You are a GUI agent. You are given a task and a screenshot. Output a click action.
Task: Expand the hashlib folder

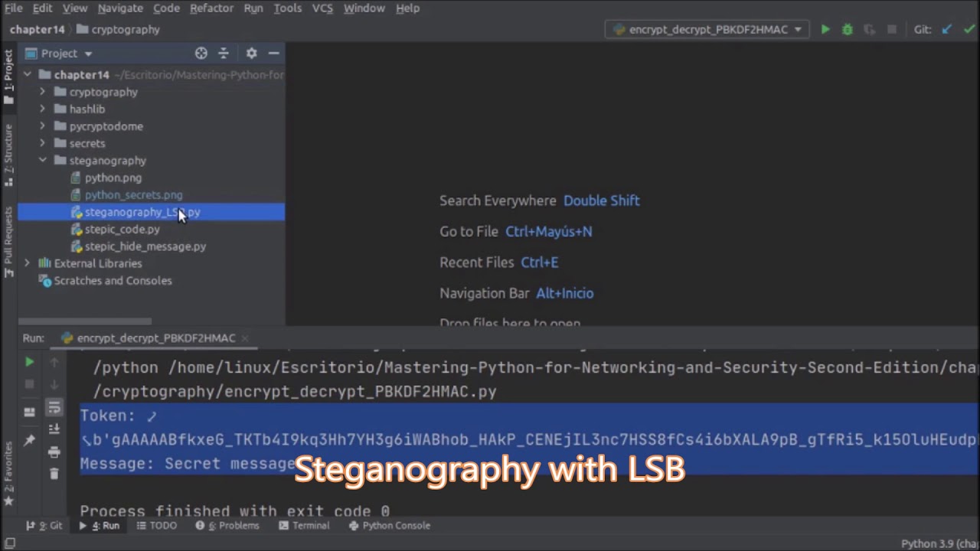click(x=42, y=109)
